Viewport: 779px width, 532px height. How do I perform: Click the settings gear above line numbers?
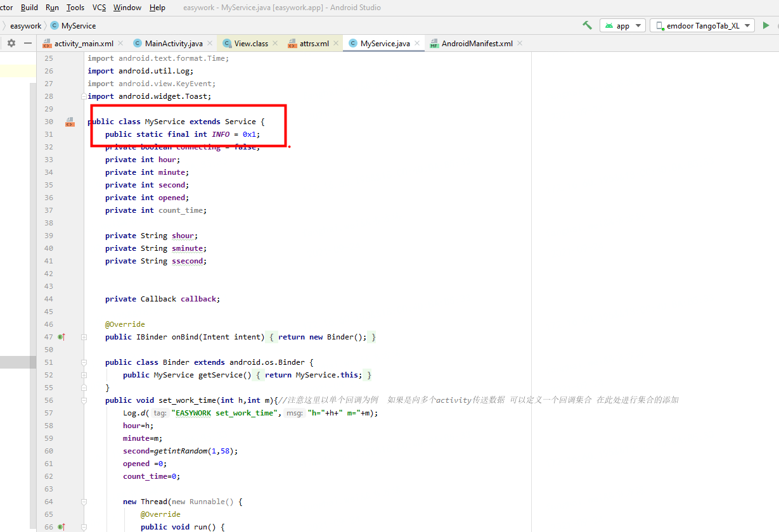click(x=11, y=43)
